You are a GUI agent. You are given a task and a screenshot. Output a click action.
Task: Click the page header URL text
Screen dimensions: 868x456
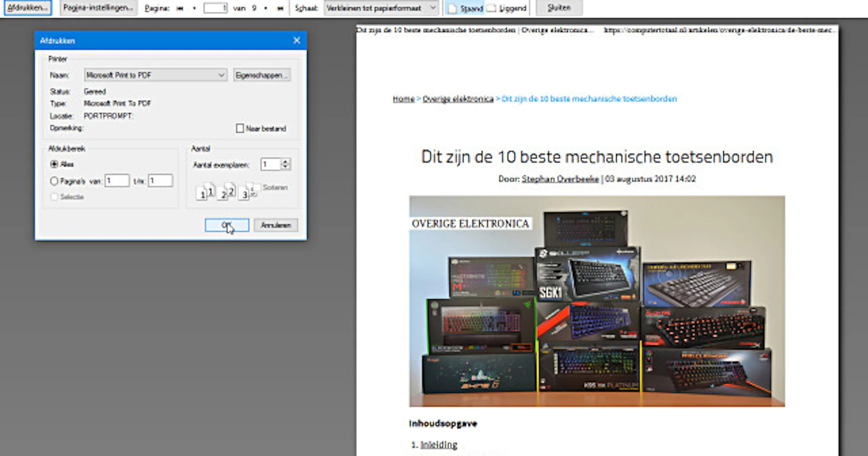click(x=720, y=30)
